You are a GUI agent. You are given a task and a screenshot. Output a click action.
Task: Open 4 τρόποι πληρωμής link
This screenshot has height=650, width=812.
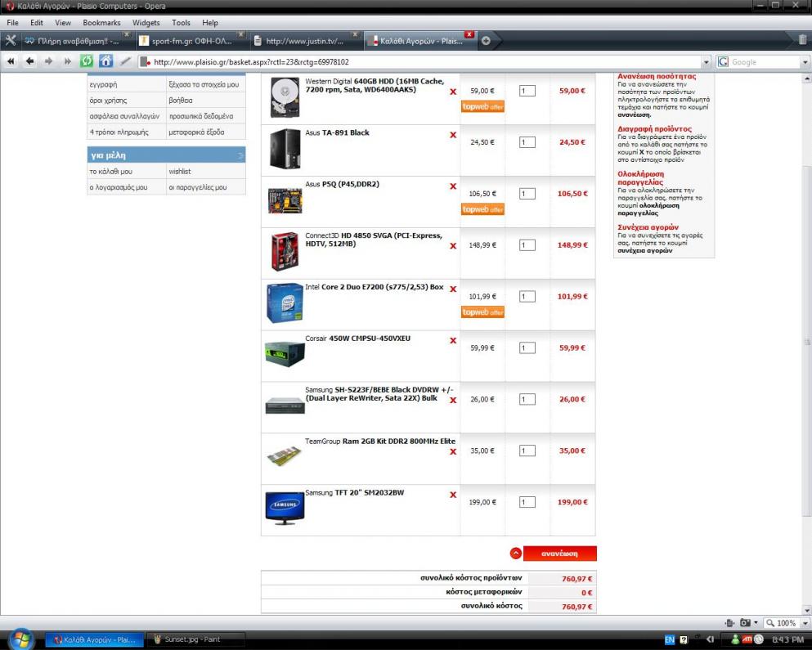pos(119,132)
